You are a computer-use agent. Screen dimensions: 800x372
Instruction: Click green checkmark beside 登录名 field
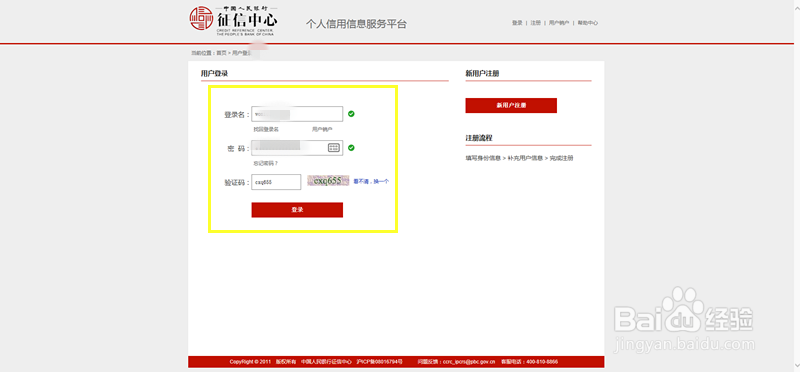[351, 114]
